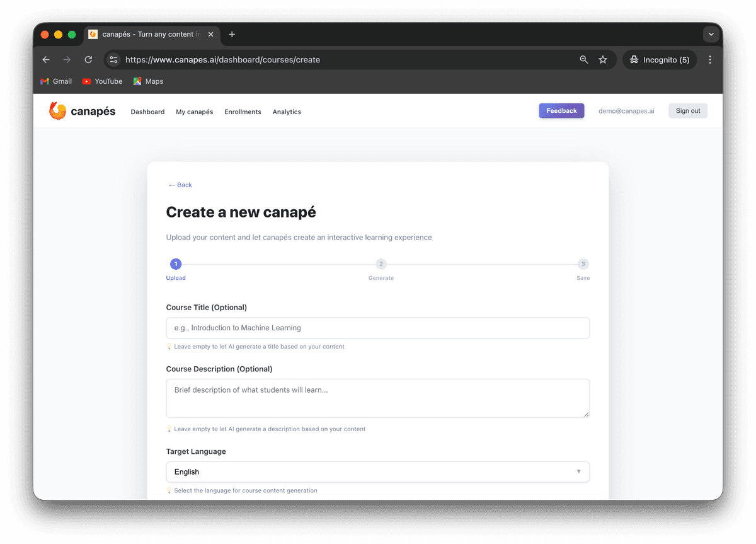756x544 pixels.
Task: Open Chrome's three-dot menu
Action: (710, 59)
